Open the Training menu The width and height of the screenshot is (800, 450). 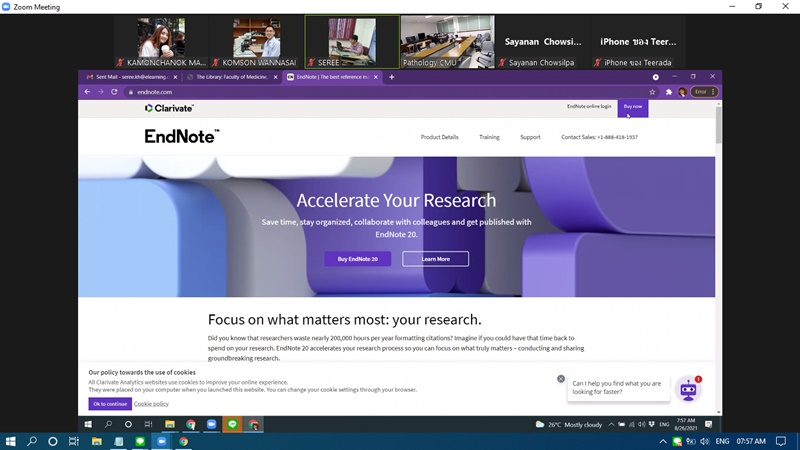click(x=489, y=137)
